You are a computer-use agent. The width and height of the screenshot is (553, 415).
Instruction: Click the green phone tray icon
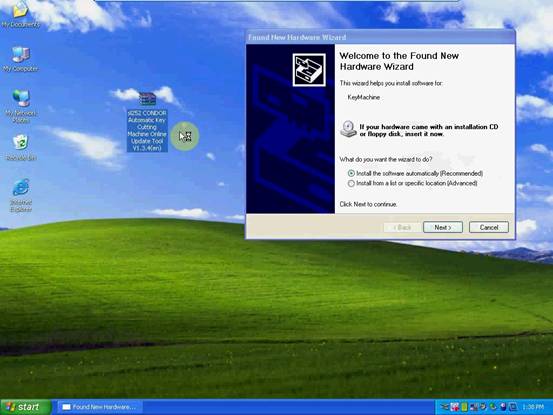tap(493, 407)
